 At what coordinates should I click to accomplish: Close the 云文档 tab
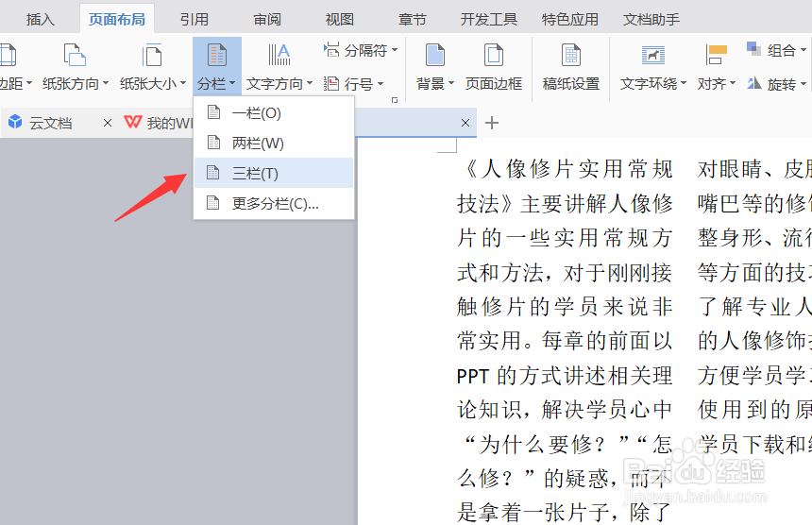[108, 123]
